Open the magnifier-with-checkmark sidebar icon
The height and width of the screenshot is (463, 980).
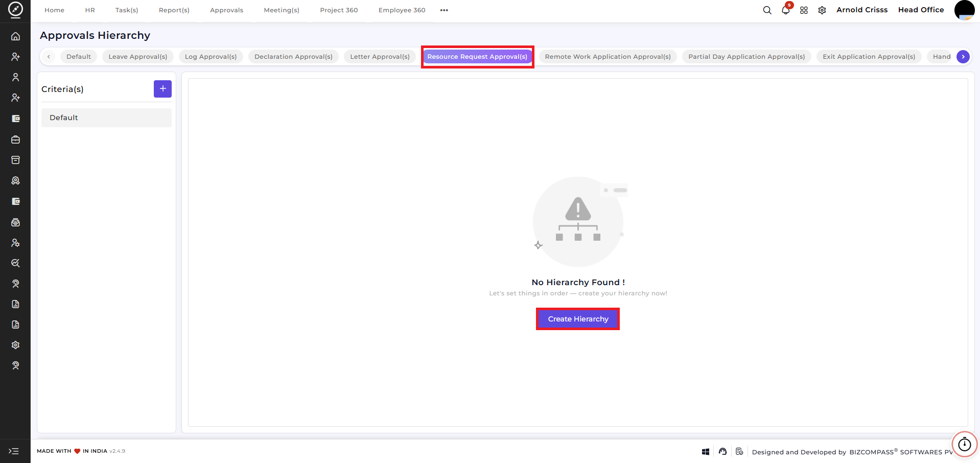[15, 263]
